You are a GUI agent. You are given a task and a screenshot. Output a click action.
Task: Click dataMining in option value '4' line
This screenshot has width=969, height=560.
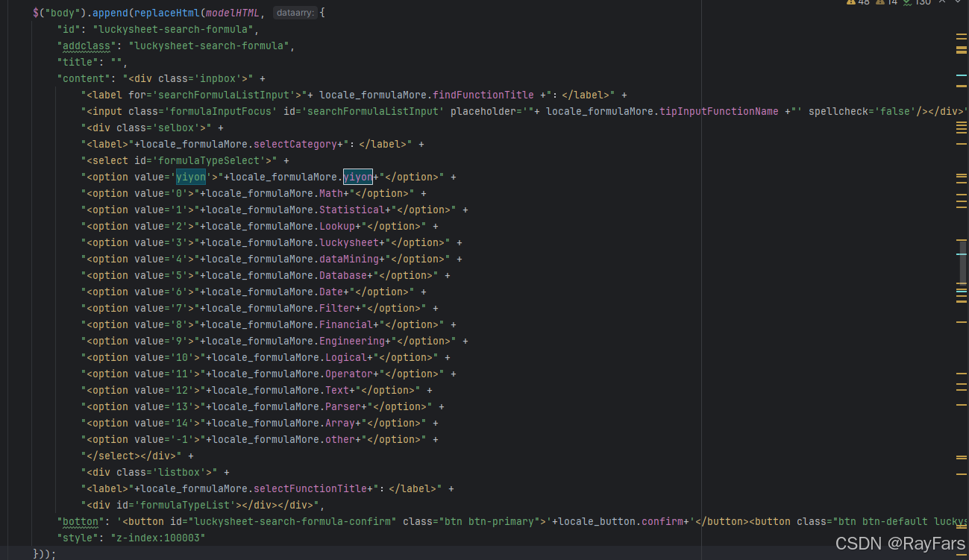[x=349, y=259]
